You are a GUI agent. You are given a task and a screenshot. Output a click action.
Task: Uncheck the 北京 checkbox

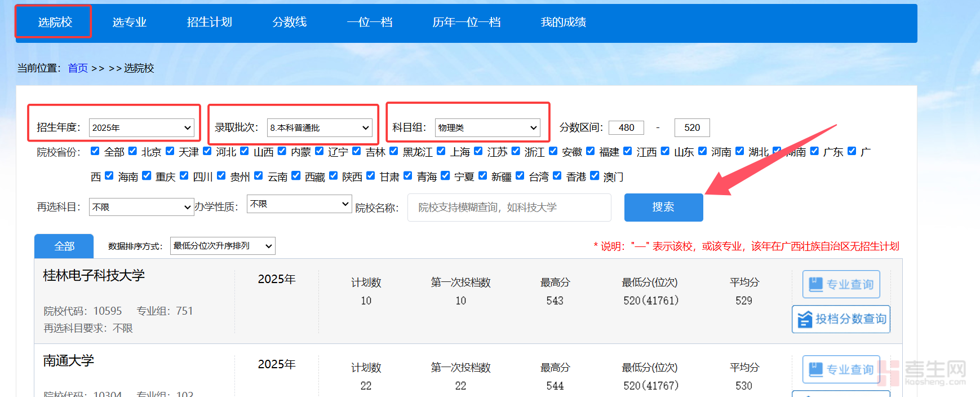click(x=132, y=151)
